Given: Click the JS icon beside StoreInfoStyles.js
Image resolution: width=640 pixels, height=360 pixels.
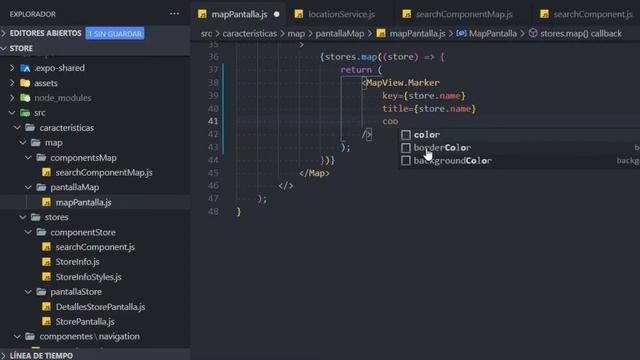Looking at the screenshot, I should (x=47, y=277).
